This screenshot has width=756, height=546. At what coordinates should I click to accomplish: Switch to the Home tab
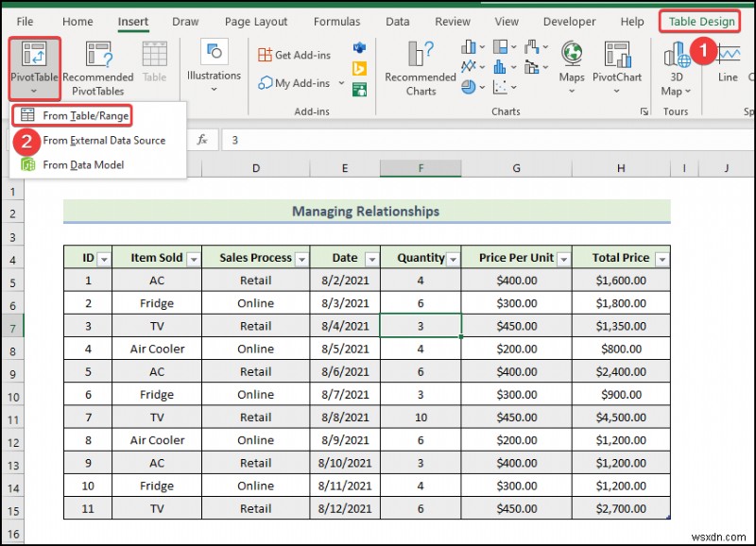coord(77,22)
